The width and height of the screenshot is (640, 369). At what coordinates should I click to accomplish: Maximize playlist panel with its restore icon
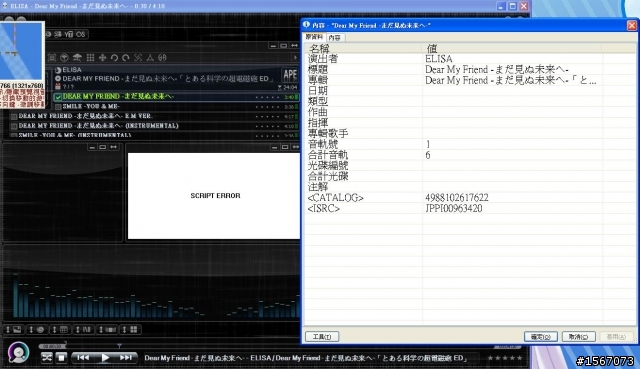point(284,45)
